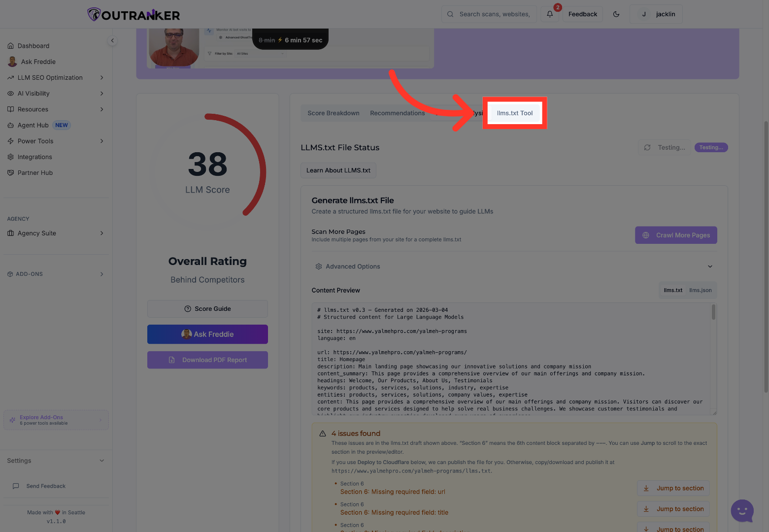The width and height of the screenshot is (769, 532).
Task: Select the llms.txt Tool tab
Action: point(515,113)
